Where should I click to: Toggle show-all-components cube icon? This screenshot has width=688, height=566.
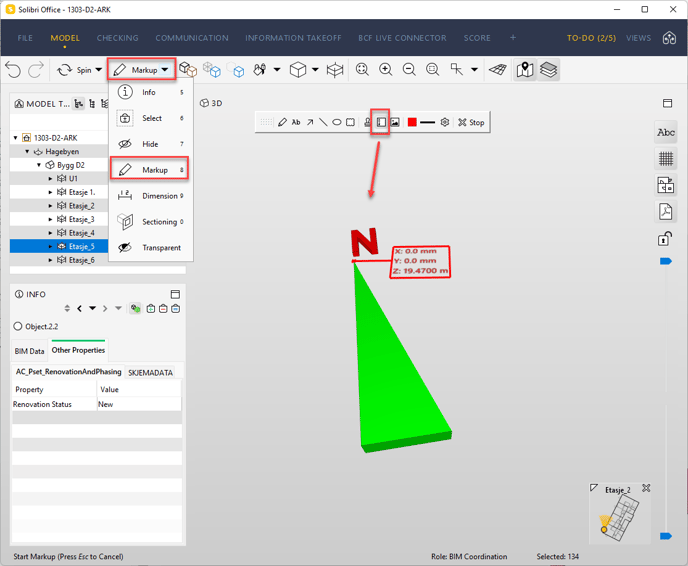click(187, 69)
